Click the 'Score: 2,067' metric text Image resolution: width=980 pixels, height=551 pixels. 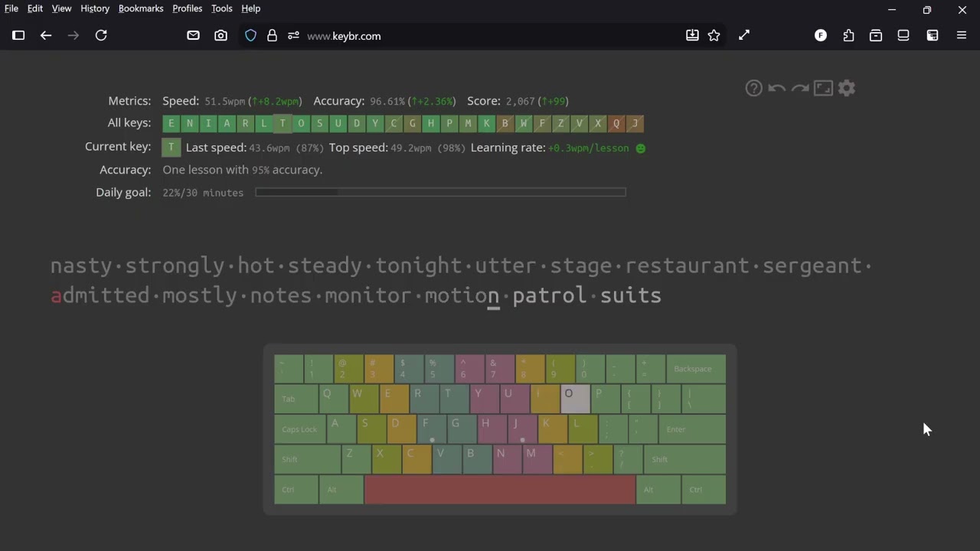(x=501, y=101)
